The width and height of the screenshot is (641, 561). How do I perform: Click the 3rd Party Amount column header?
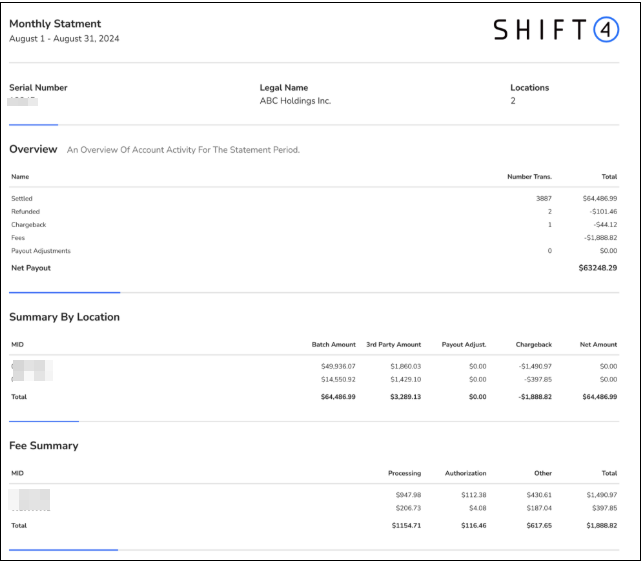tap(393, 345)
